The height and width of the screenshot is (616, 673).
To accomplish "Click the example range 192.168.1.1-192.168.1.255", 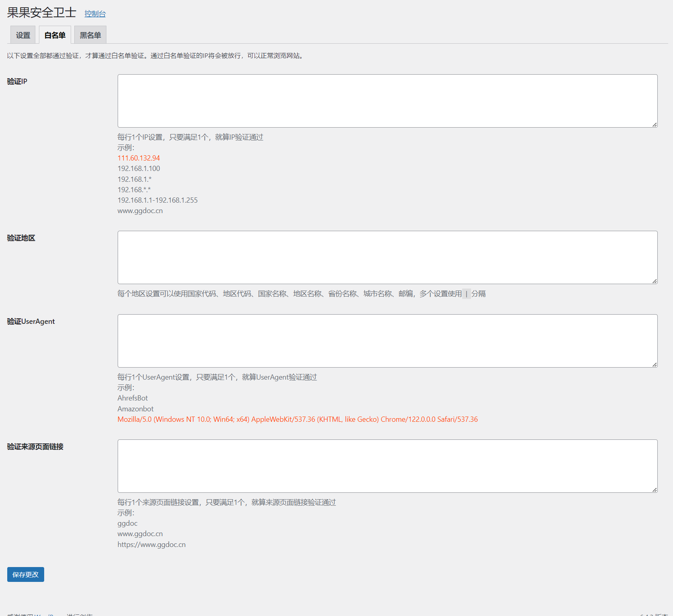I will (157, 200).
